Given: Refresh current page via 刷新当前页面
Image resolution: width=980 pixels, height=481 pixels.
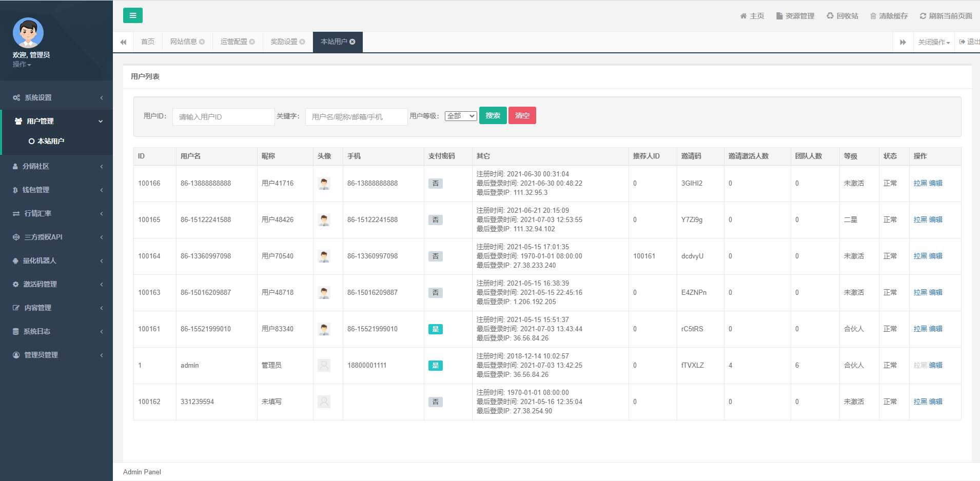Looking at the screenshot, I should pos(946,16).
